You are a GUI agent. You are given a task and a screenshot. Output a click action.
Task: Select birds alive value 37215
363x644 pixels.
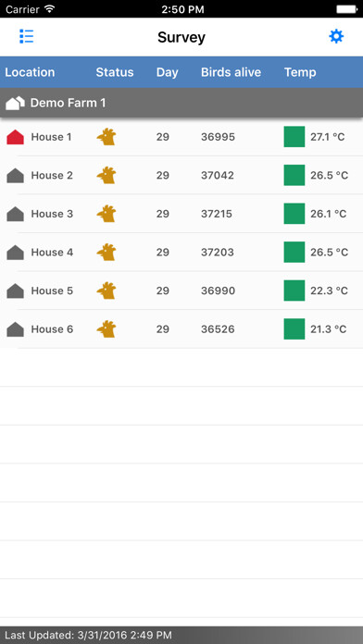[217, 214]
